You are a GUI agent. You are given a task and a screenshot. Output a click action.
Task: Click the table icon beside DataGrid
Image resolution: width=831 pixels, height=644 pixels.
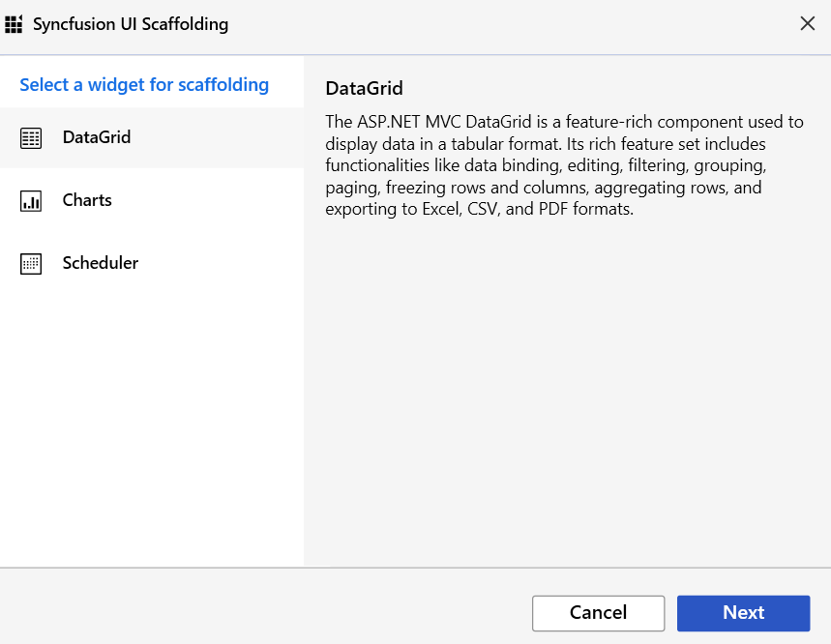(x=30, y=137)
